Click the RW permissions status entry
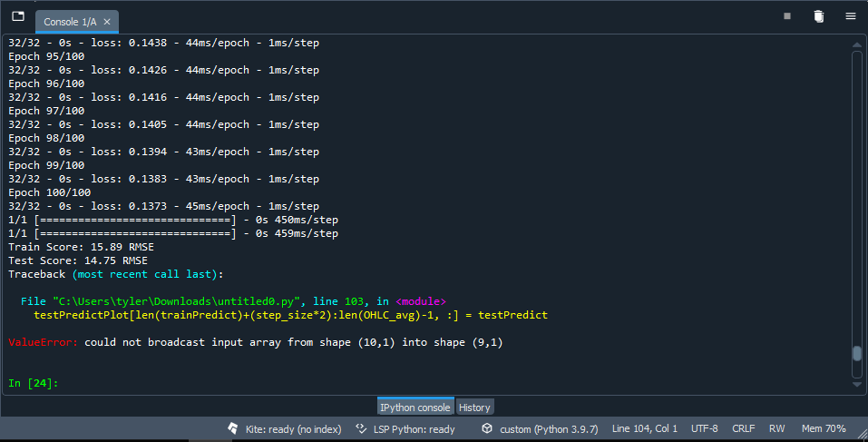The image size is (868, 442). click(x=776, y=428)
